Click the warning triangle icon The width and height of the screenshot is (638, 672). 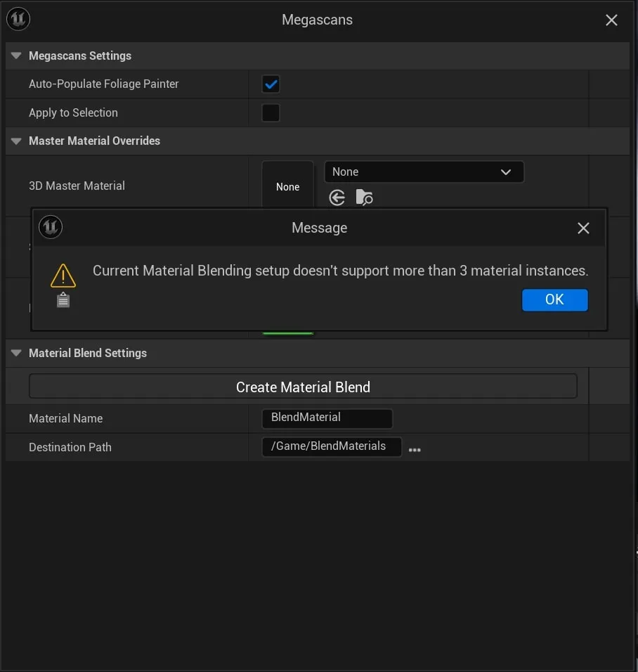[x=63, y=275]
